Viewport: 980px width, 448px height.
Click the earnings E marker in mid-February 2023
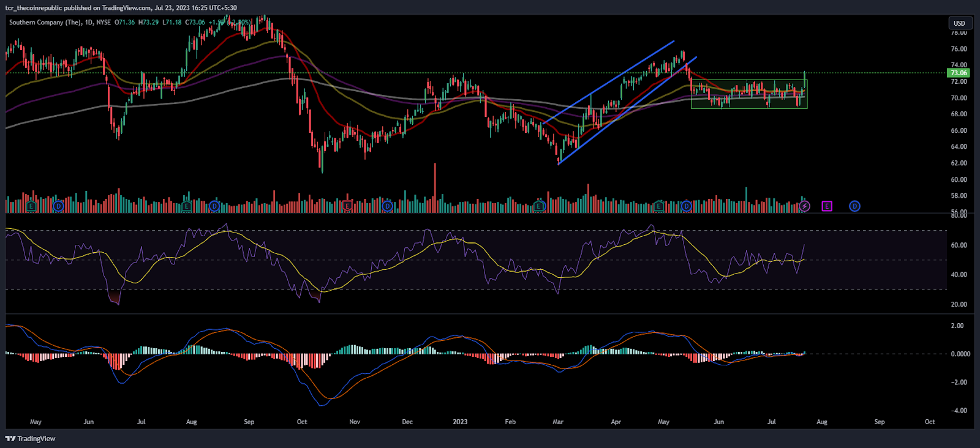[x=539, y=206]
